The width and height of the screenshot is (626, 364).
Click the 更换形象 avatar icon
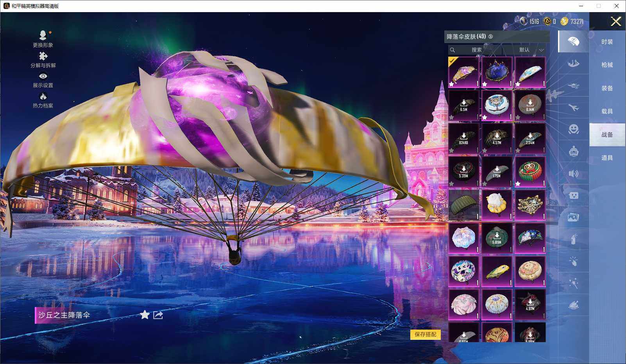click(x=43, y=38)
